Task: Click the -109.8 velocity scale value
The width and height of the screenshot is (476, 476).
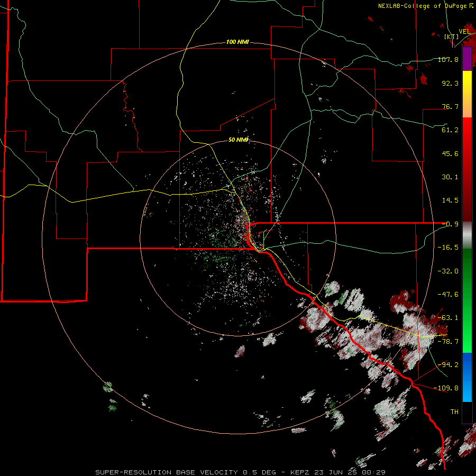Action: pos(446,388)
